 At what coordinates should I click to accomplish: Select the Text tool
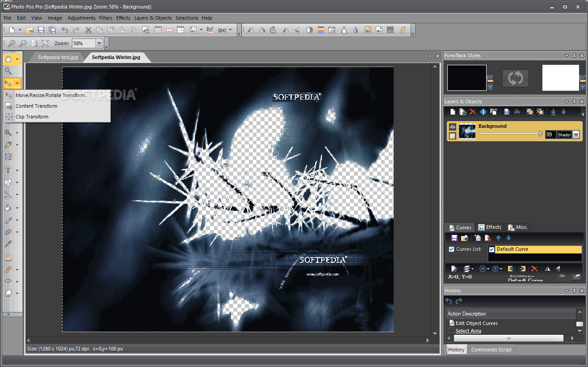[x=8, y=170]
